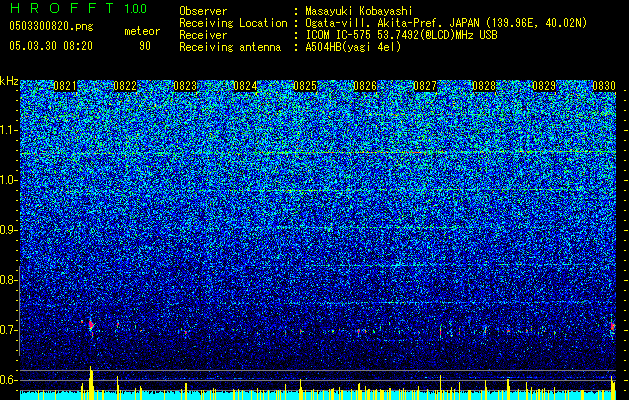Viewport: 629px width, 400px height.
Task: Click the 0825 time marker
Action: point(305,86)
